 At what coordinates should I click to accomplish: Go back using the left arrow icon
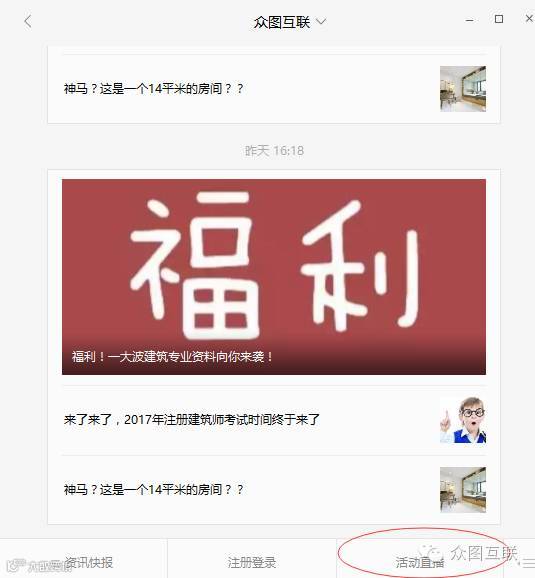pyautogui.click(x=28, y=22)
